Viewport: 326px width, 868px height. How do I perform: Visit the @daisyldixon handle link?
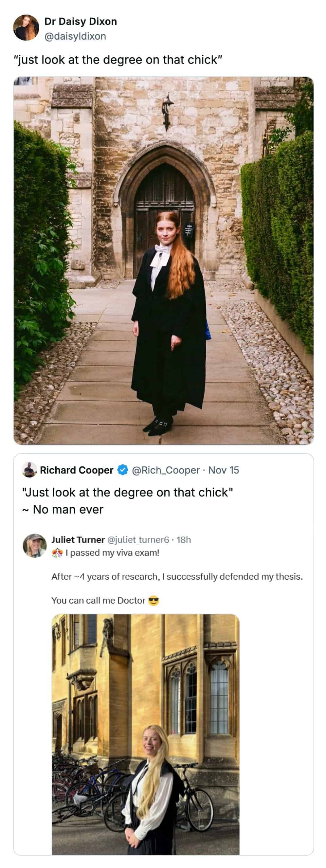click(x=75, y=36)
